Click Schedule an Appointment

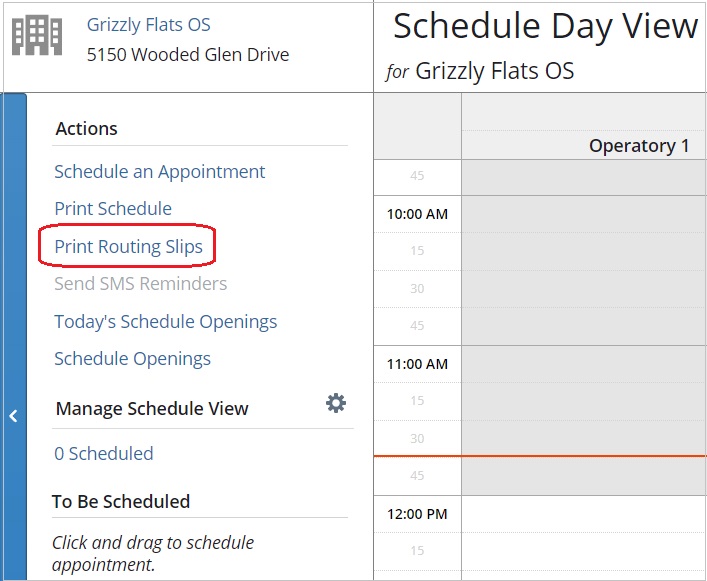[160, 172]
